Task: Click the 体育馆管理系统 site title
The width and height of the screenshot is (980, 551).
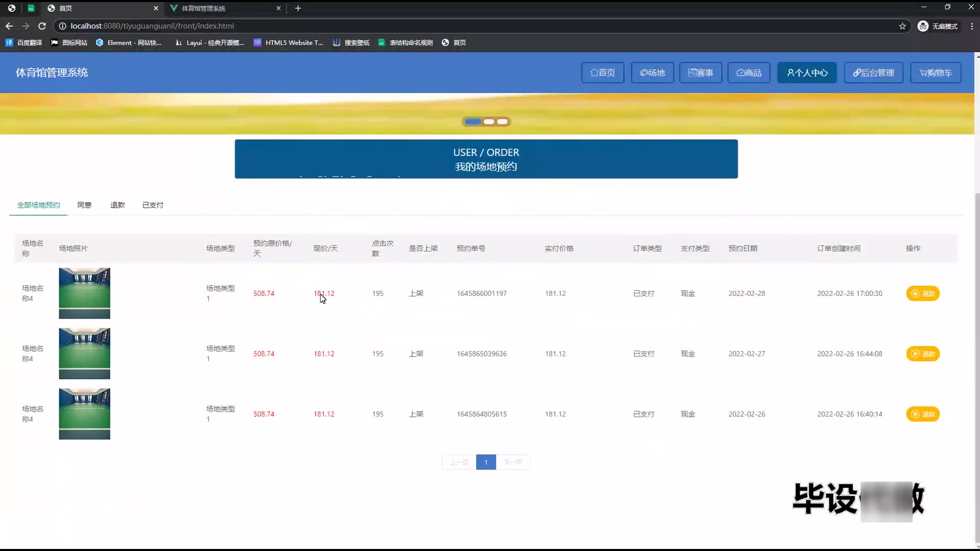Action: (x=52, y=73)
